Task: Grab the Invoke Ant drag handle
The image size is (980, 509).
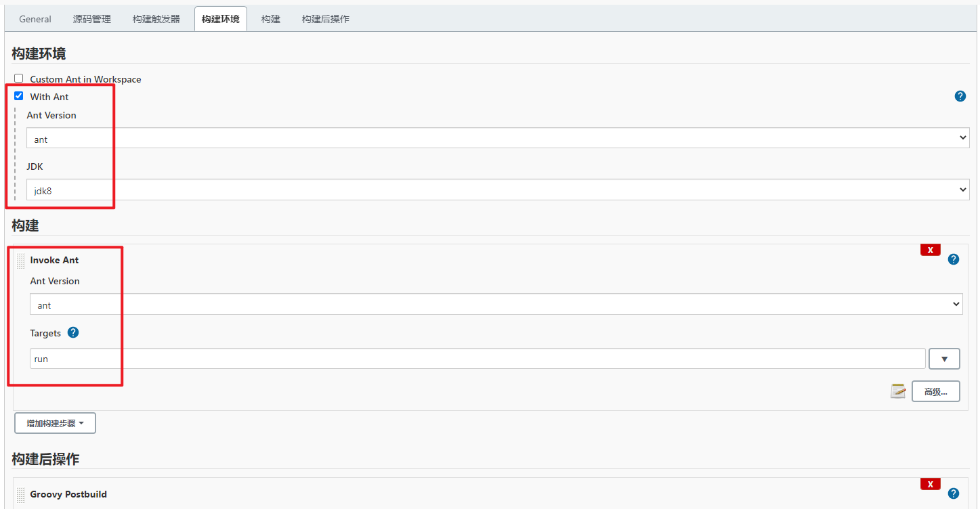Action: tap(20, 261)
